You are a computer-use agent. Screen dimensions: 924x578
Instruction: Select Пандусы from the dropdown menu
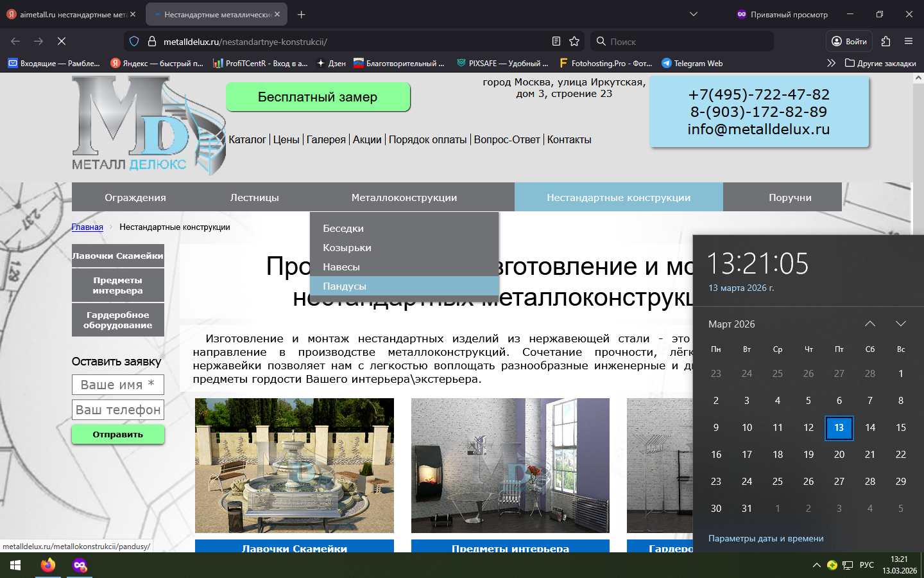coord(345,286)
